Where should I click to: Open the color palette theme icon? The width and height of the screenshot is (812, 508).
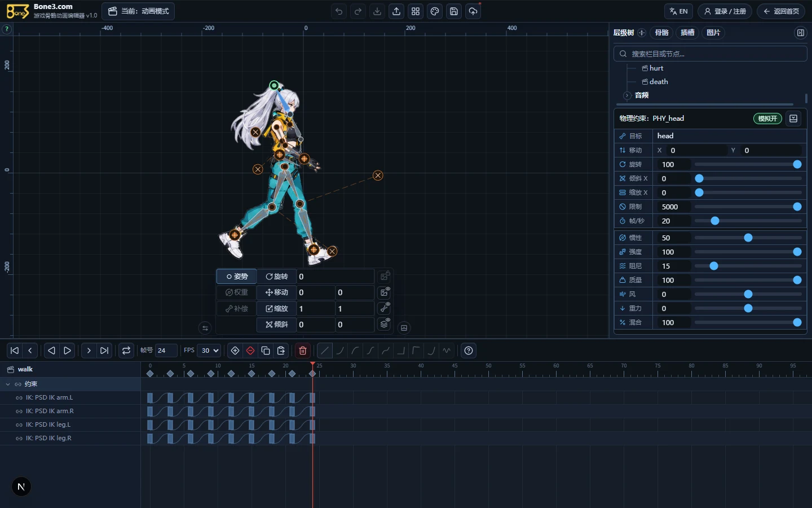coord(435,11)
